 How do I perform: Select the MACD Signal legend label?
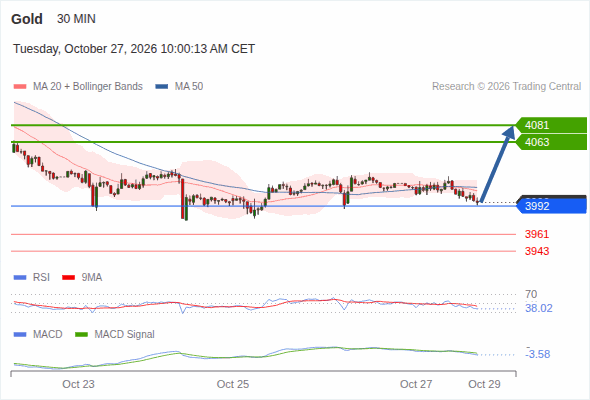coord(125,334)
